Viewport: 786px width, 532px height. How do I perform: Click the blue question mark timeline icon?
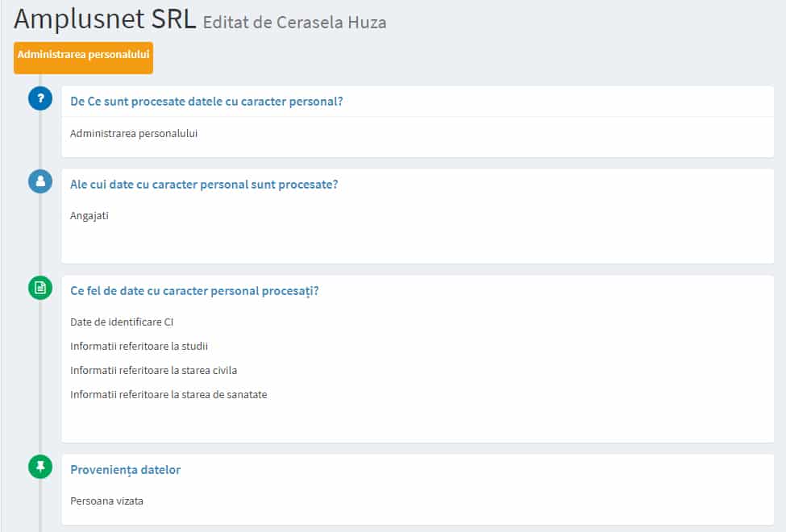click(x=40, y=98)
